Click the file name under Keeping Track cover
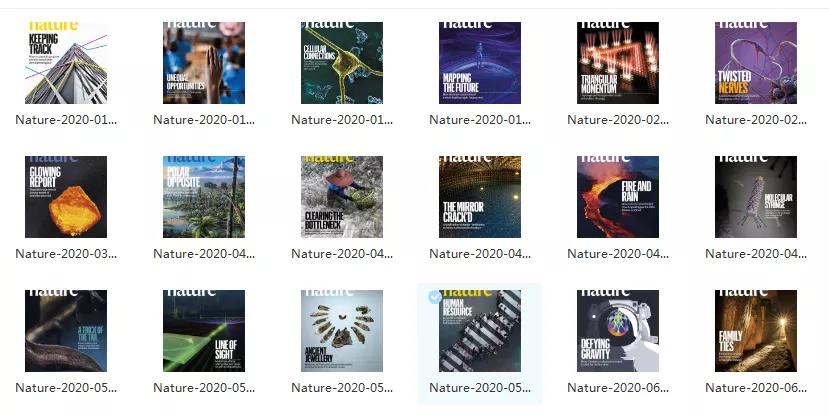Image resolution: width=829 pixels, height=417 pixels. point(66,120)
